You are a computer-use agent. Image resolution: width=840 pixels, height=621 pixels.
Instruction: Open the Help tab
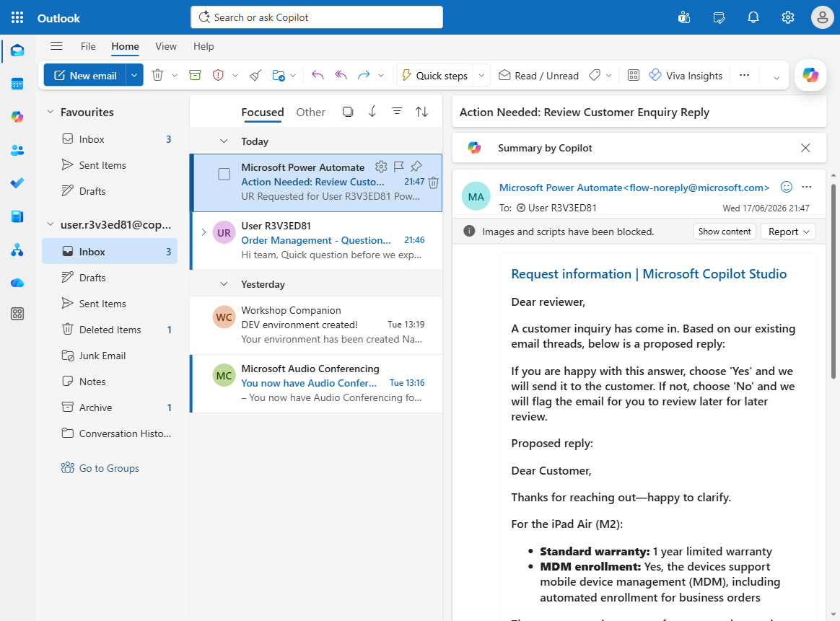click(x=204, y=47)
